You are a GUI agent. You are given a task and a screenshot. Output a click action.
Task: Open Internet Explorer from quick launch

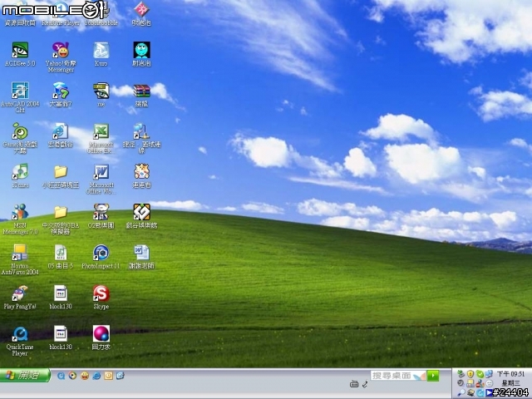[96, 376]
